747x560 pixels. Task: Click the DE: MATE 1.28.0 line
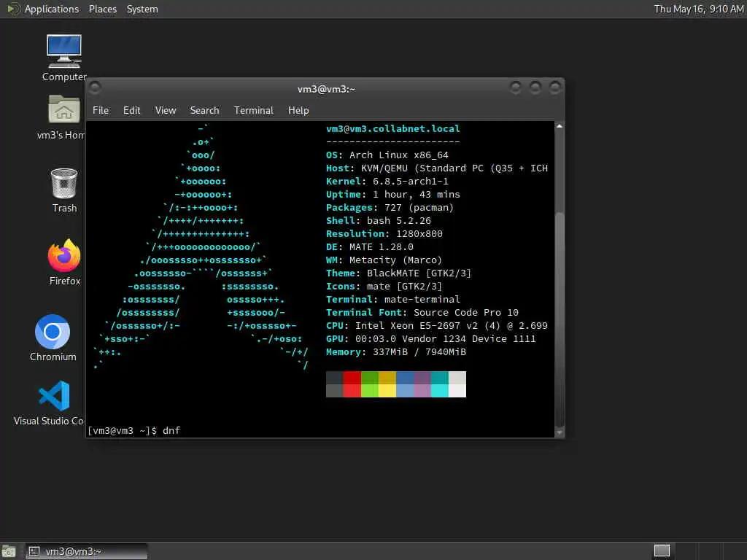[370, 246]
